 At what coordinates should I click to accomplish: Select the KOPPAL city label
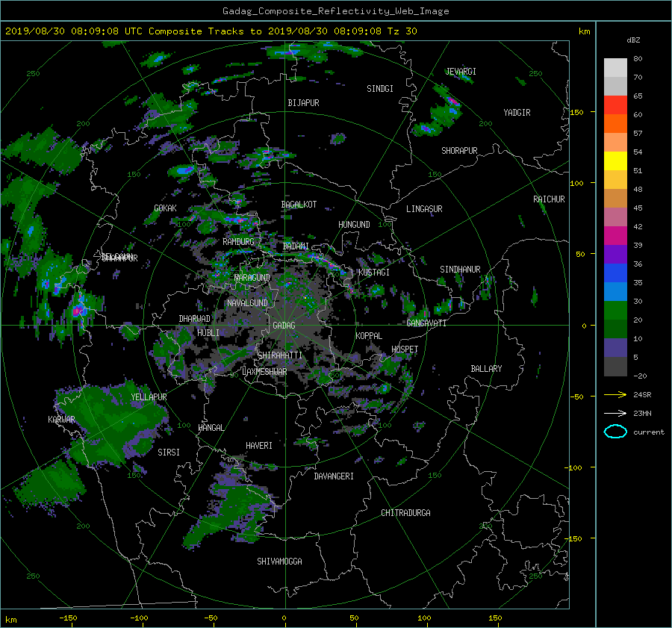(x=369, y=336)
